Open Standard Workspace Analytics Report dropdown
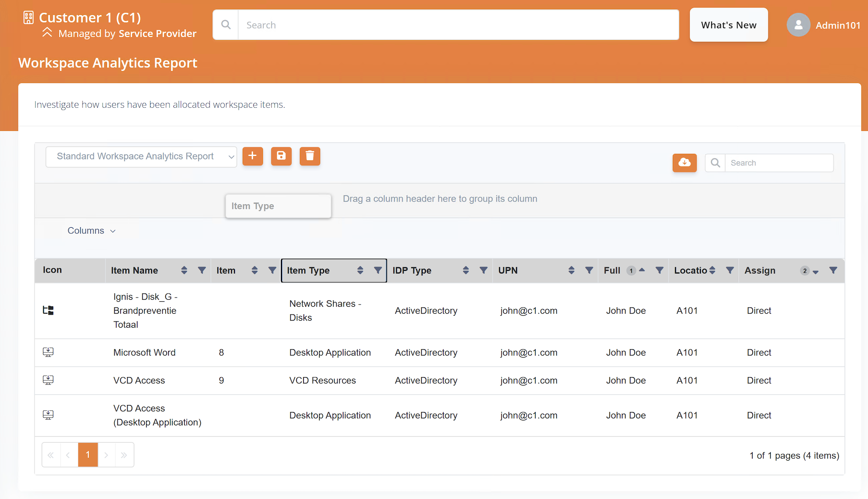 coord(141,157)
